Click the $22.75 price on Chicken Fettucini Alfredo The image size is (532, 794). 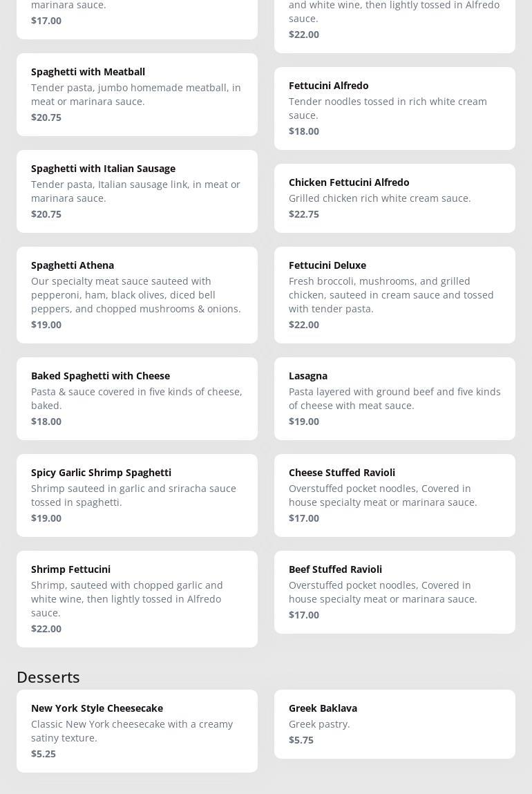(x=304, y=214)
